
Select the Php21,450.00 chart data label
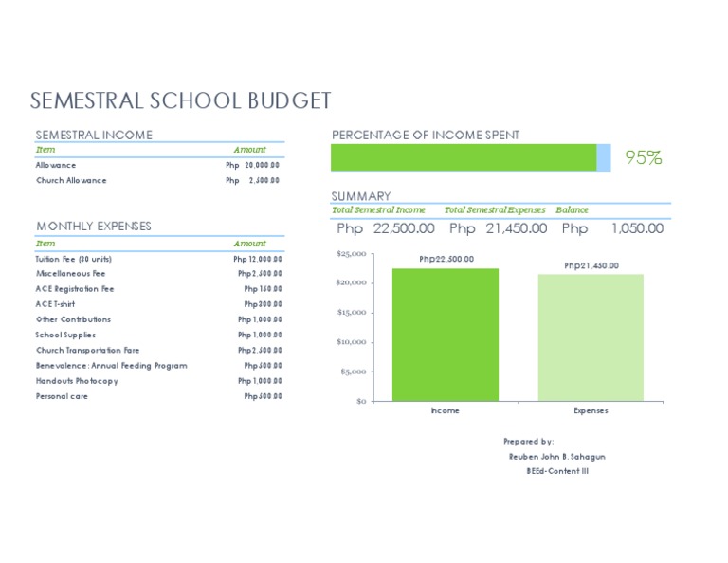click(x=591, y=265)
